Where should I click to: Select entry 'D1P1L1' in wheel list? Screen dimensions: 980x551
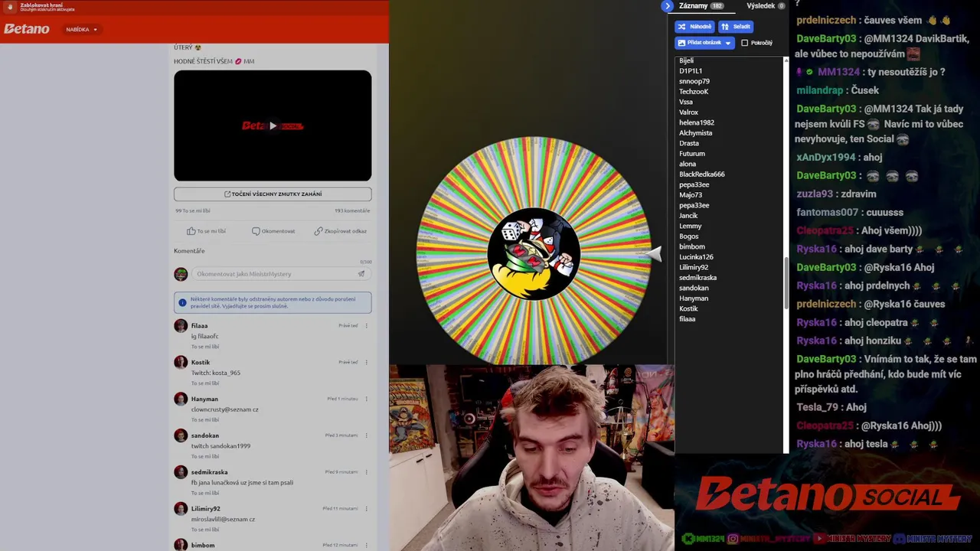pos(690,71)
